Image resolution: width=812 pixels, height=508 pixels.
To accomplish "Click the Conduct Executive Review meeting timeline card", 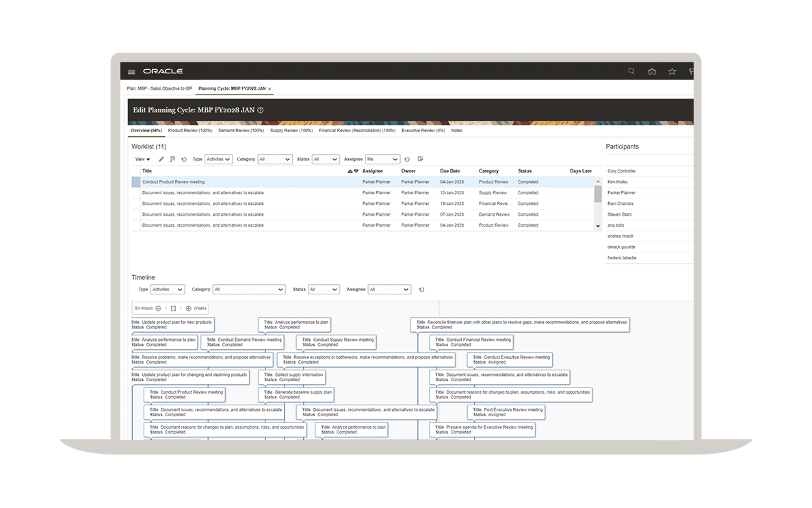I will pos(510,359).
